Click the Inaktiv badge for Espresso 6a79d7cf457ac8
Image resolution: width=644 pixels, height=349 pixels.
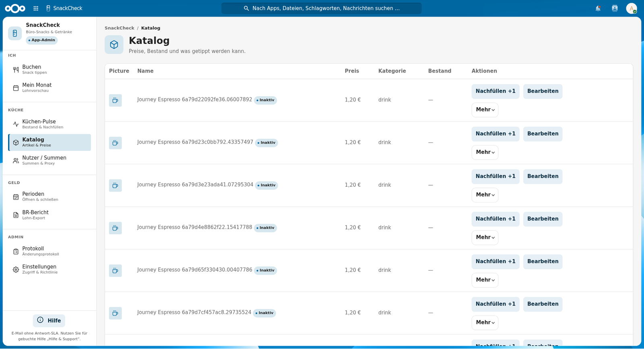(264, 313)
